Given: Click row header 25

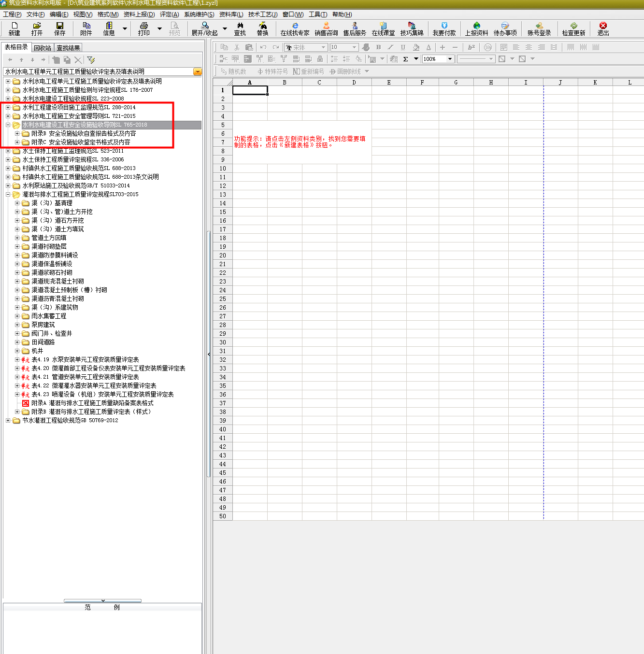Looking at the screenshot, I should 223,299.
